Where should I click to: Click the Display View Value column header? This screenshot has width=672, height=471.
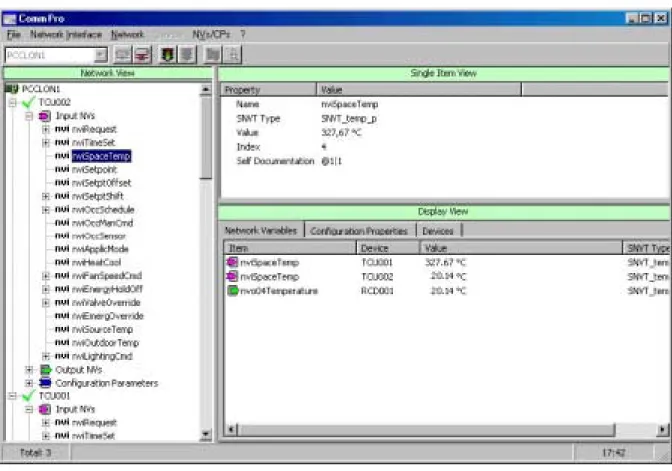tap(521, 248)
